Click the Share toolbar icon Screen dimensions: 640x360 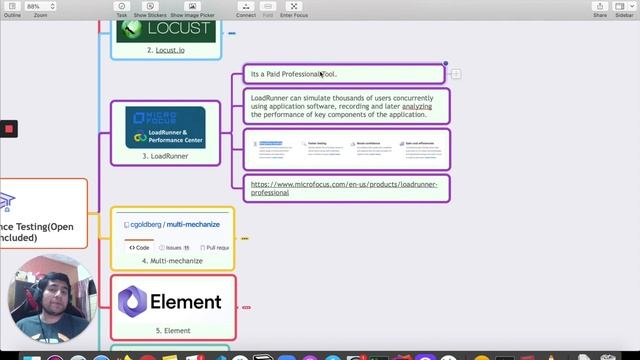point(600,6)
